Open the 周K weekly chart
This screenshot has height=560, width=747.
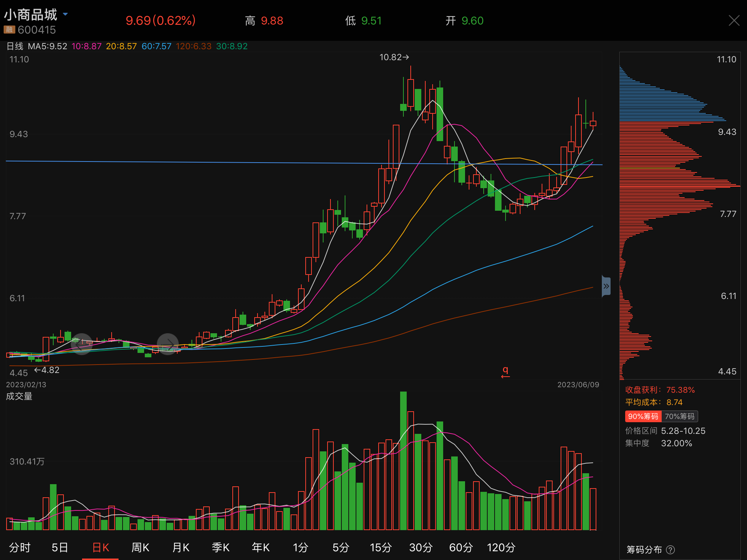140,547
